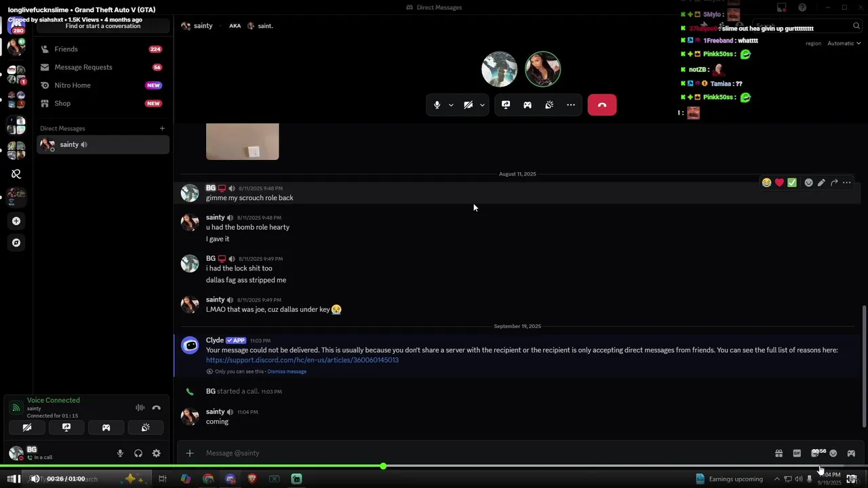Open the sticker picker
Image resolution: width=868 pixels, height=488 pixels.
pyautogui.click(x=815, y=453)
